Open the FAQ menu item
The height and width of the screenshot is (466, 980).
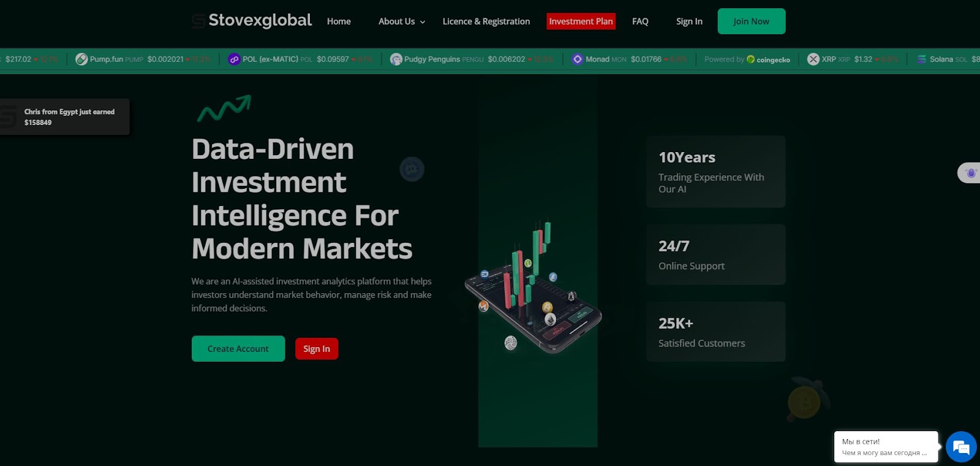[x=640, y=21]
